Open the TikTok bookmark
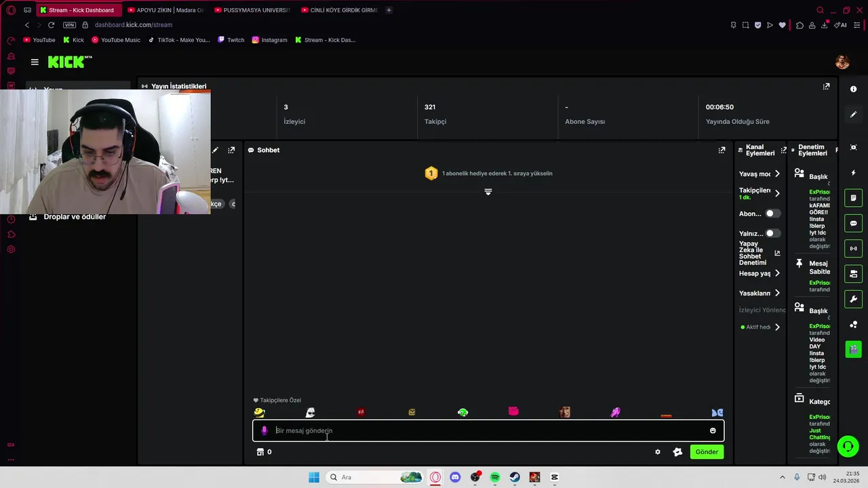Screen dimensions: 868x488 point(179,40)
